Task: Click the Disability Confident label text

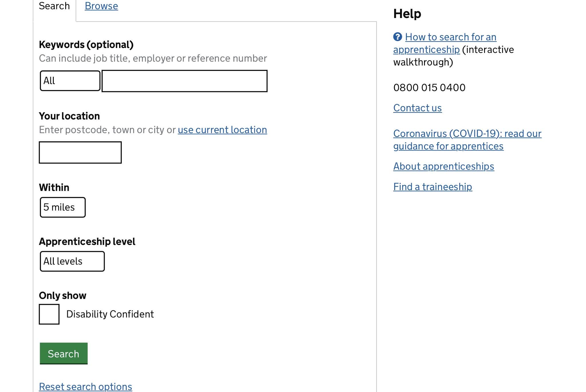Action: 110,314
